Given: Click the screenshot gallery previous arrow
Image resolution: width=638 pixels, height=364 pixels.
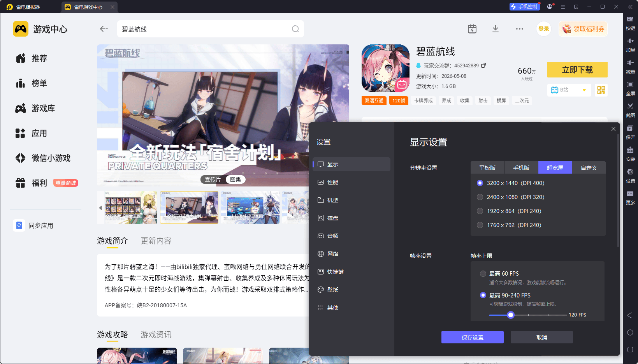Looking at the screenshot, I should [x=100, y=208].
